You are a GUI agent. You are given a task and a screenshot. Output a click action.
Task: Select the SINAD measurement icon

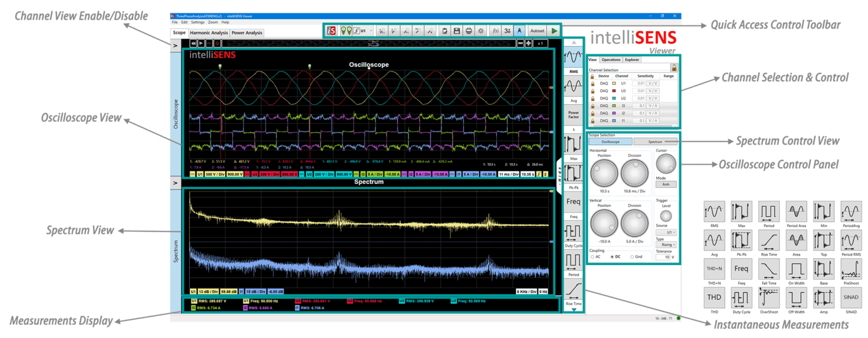[851, 297]
